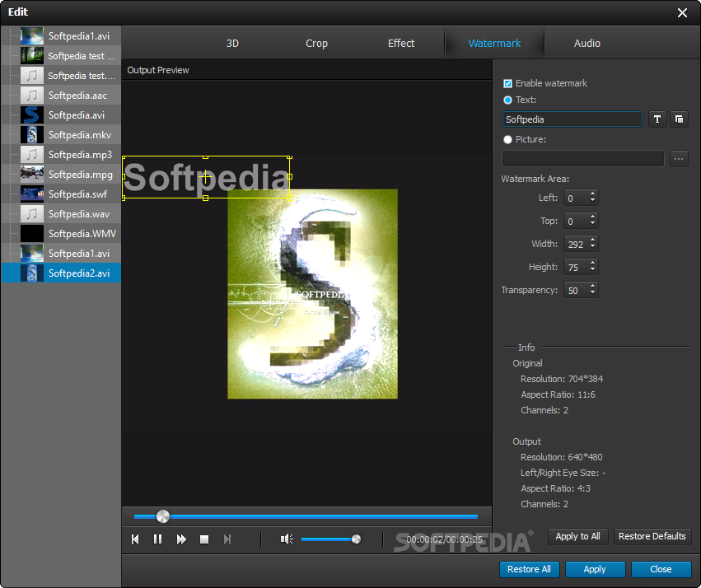Select Softpedia.wav music note icon
Image resolution: width=701 pixels, height=588 pixels.
coord(32,213)
